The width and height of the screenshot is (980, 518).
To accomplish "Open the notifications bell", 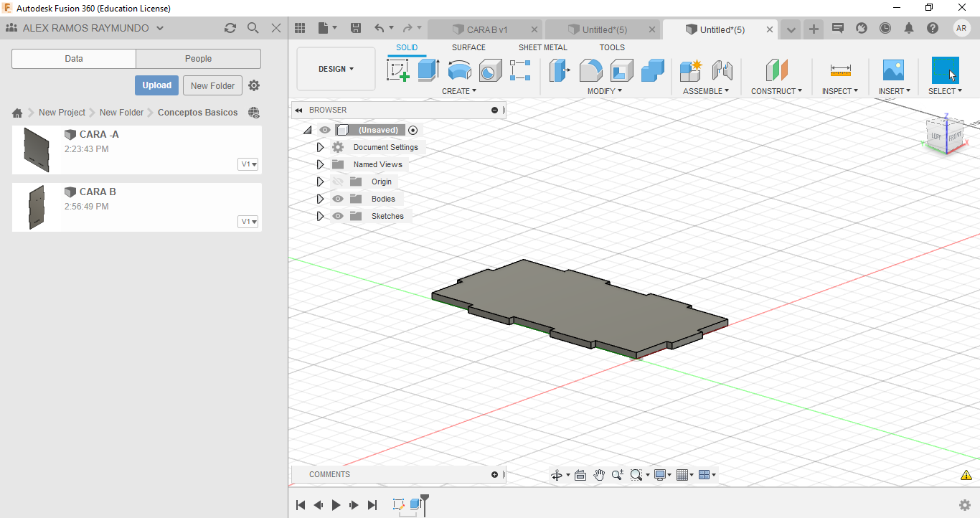I will [x=909, y=28].
